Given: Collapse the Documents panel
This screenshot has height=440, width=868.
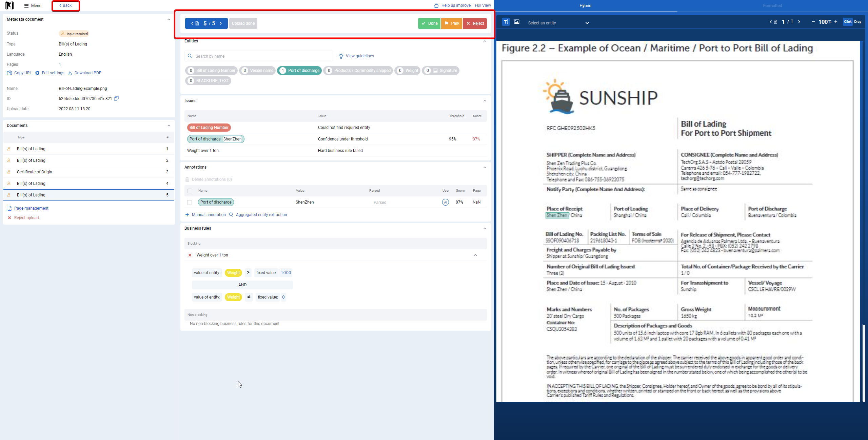Looking at the screenshot, I should (169, 126).
